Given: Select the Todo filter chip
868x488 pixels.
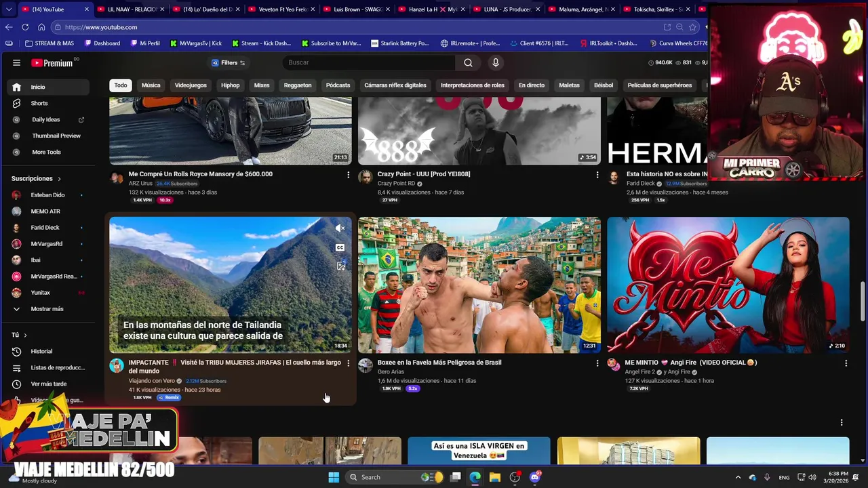Looking at the screenshot, I should coord(121,85).
